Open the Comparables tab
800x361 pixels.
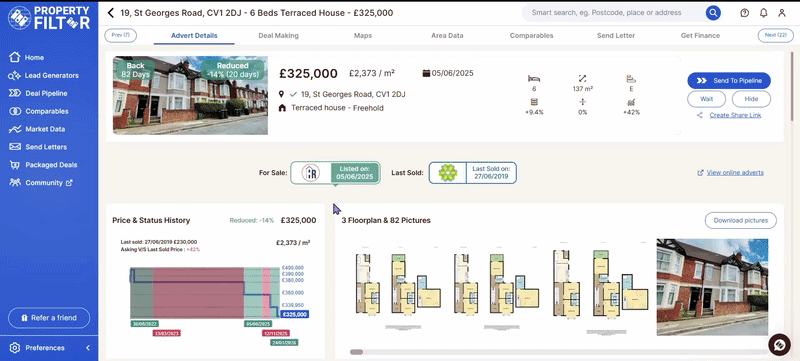[x=531, y=36]
